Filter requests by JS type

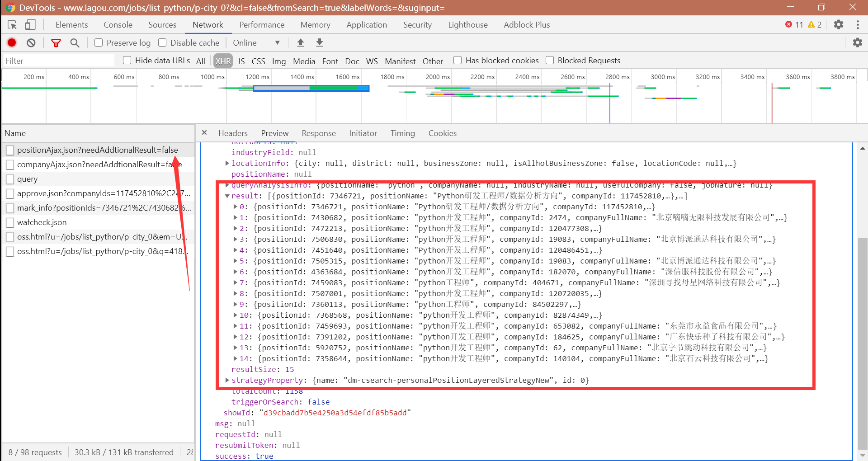[241, 61]
